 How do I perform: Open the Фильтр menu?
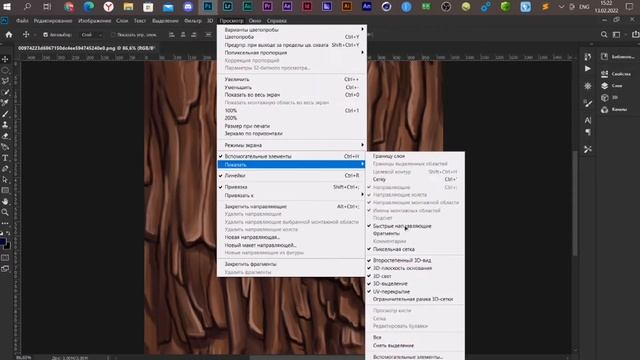(x=193, y=20)
